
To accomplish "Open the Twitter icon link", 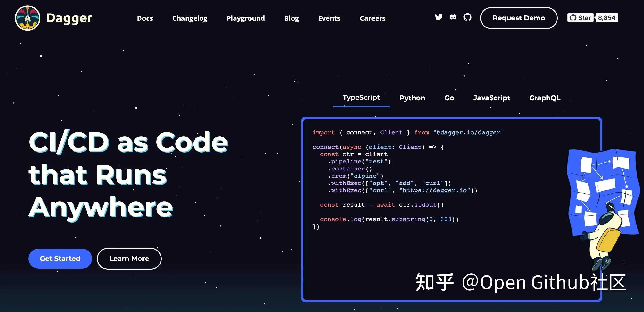I will (438, 17).
